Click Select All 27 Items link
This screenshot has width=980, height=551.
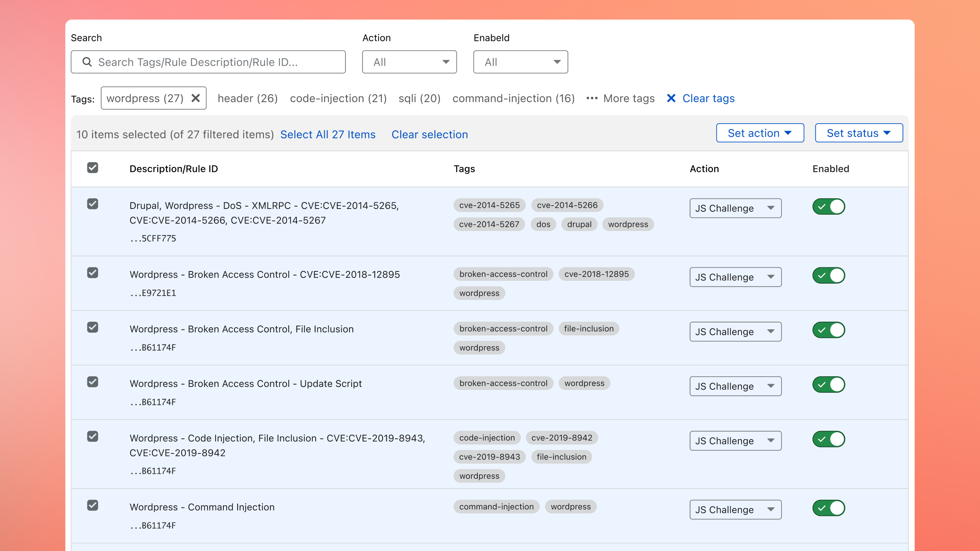point(328,135)
